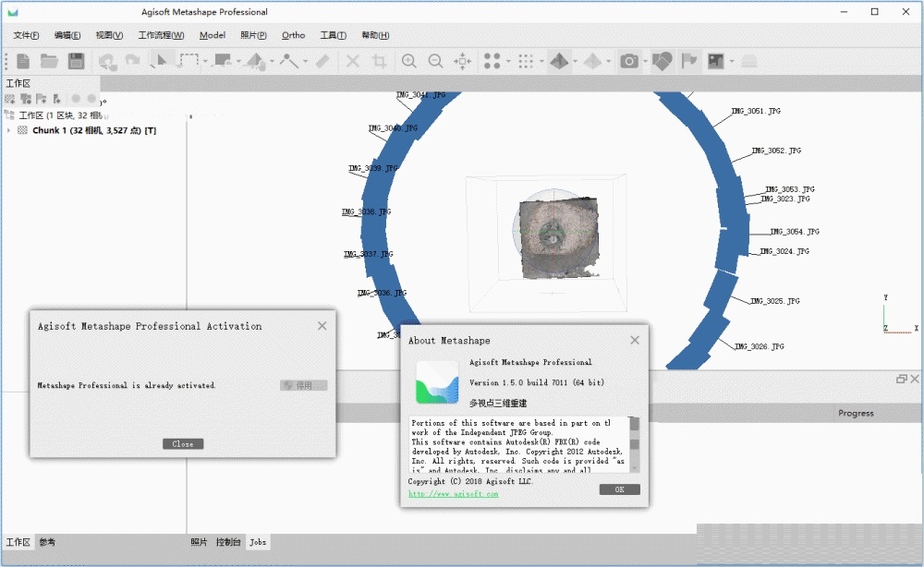Open the www.agisoft.com link
This screenshot has height=567, width=924.
click(453, 494)
